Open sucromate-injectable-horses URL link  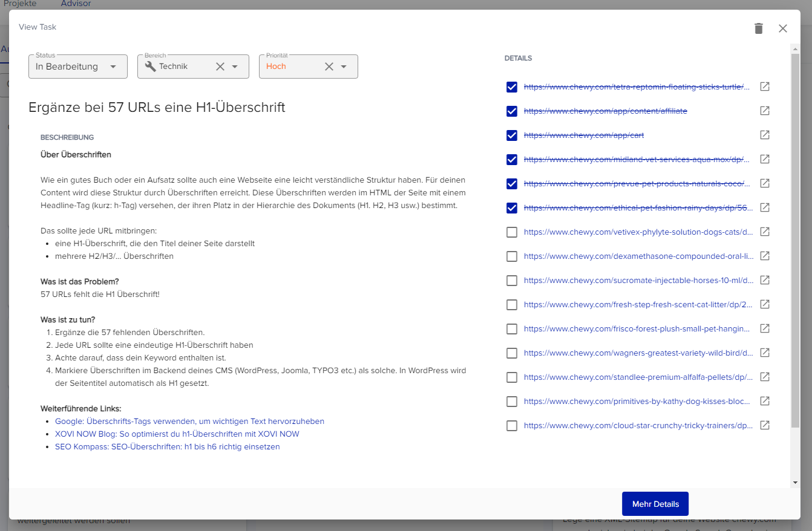[638, 280]
